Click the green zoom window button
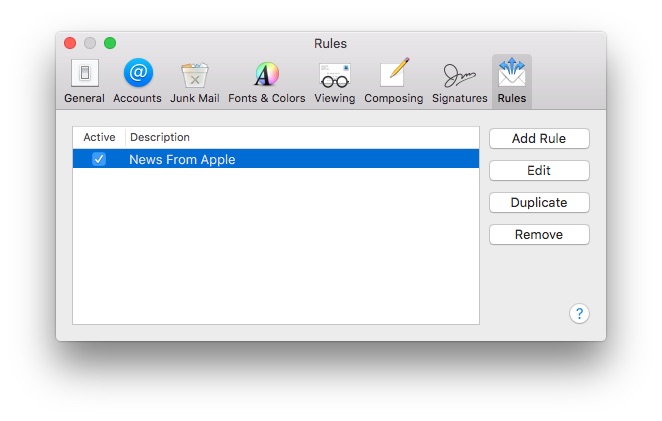This screenshot has height=421, width=662. pyautogui.click(x=110, y=43)
